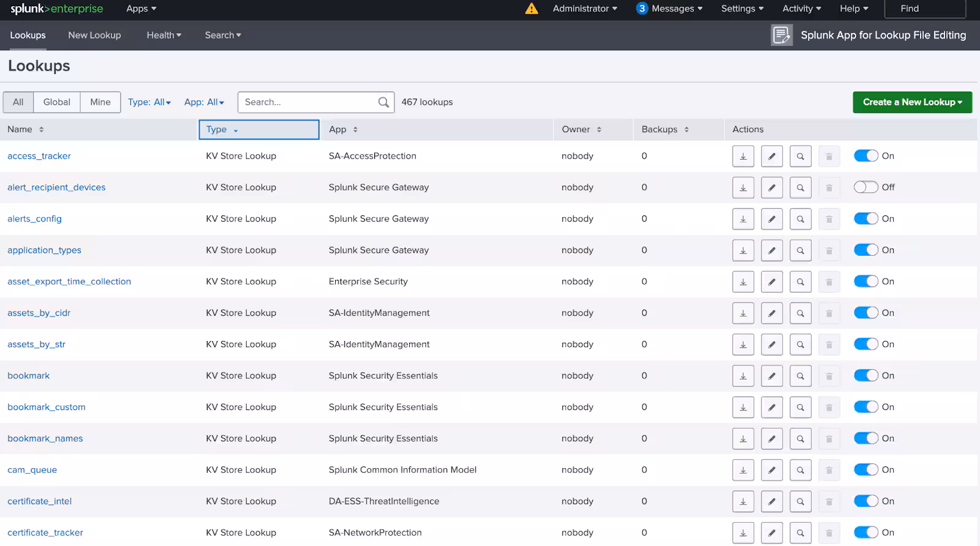980x546 pixels.
Task: Click the search magnifier in lookup search box
Action: 383,102
